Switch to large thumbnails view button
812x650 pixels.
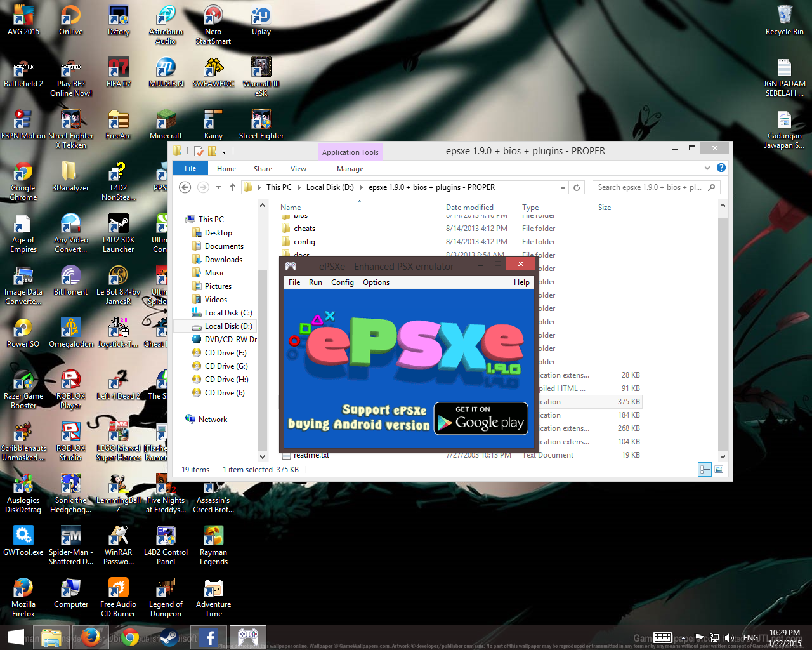(x=719, y=470)
